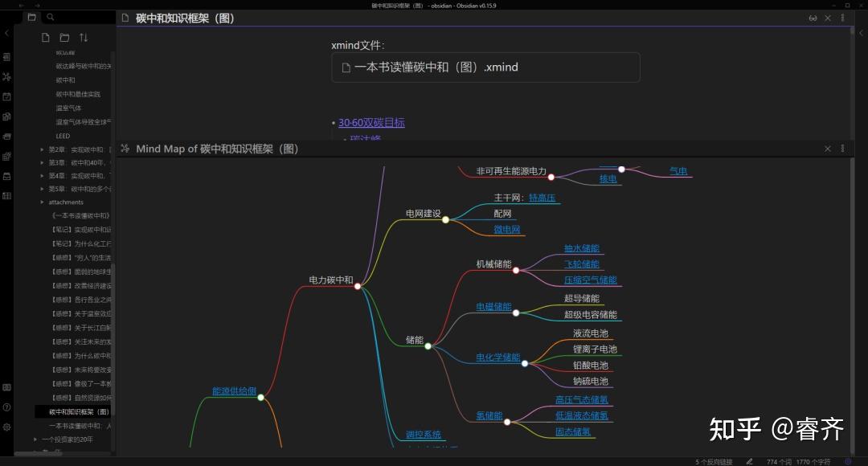
Task: Create a new note using the new-note icon
Action: [x=46, y=37]
